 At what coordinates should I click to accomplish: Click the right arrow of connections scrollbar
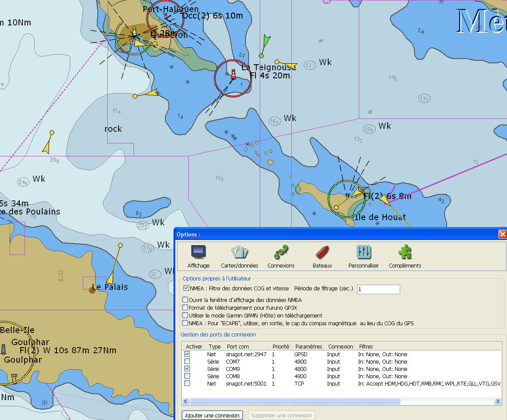(498, 401)
